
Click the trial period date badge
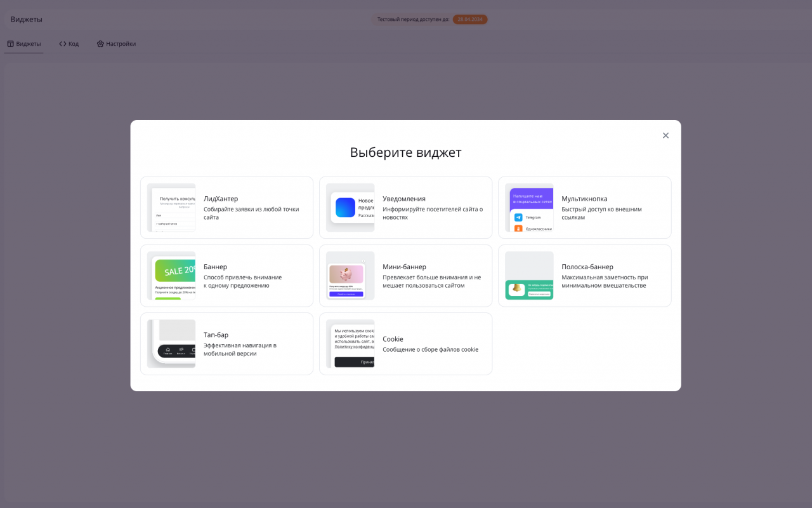pyautogui.click(x=470, y=19)
